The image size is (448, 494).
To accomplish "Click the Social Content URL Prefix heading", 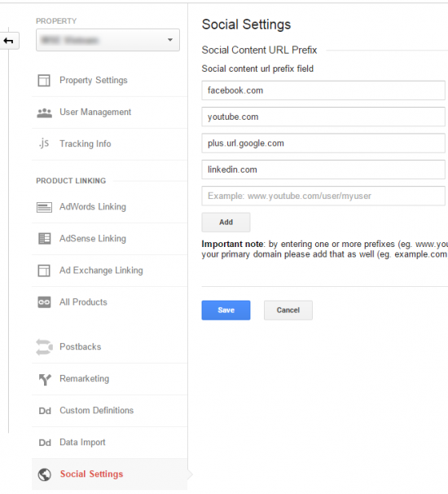I will 259,50.
